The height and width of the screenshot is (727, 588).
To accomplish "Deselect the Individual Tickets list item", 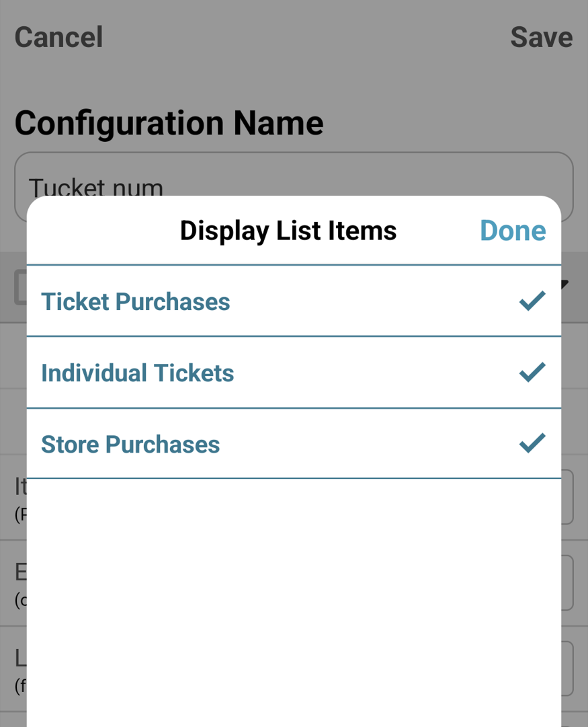I will click(x=294, y=373).
